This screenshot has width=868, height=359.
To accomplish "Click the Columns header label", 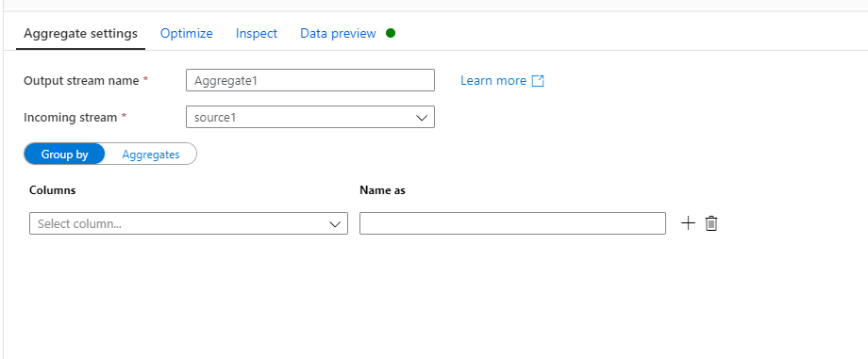I will tap(53, 190).
